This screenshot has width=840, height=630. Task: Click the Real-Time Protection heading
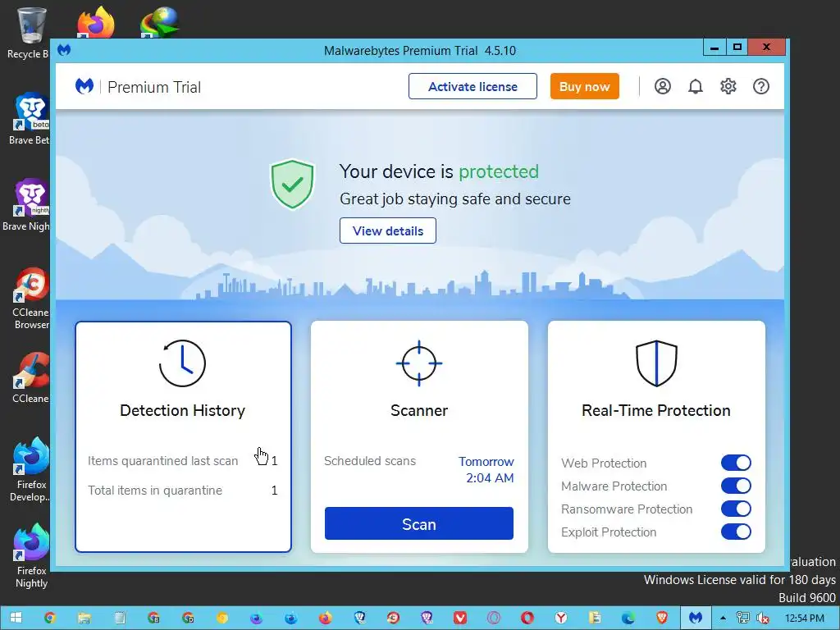(656, 410)
